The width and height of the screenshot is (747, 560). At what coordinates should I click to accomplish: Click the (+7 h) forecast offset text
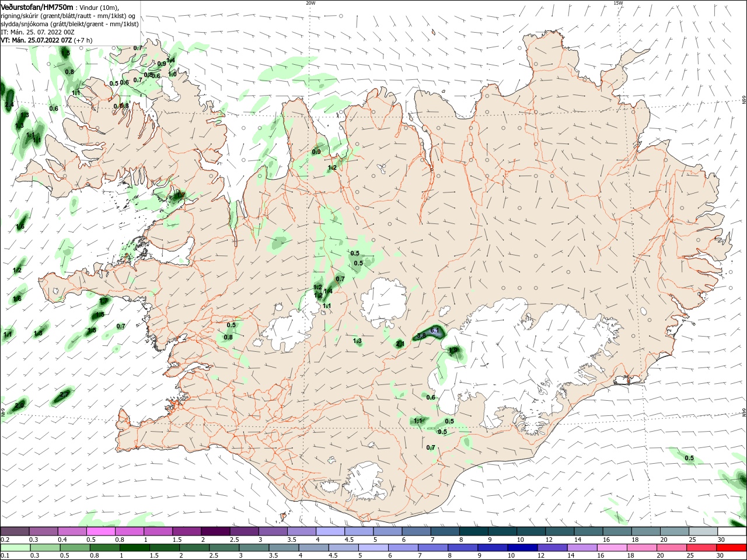point(83,40)
